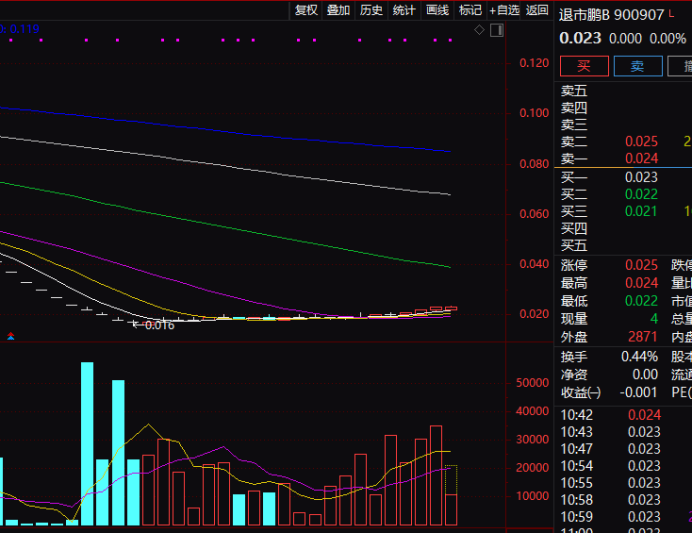693x533 pixels.
Task: Open the 复权 price adjustment menu
Action: point(306,10)
